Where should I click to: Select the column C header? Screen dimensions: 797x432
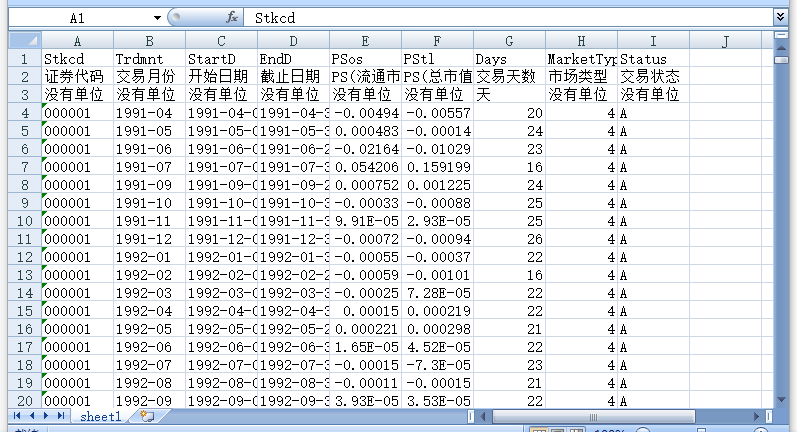click(222, 41)
